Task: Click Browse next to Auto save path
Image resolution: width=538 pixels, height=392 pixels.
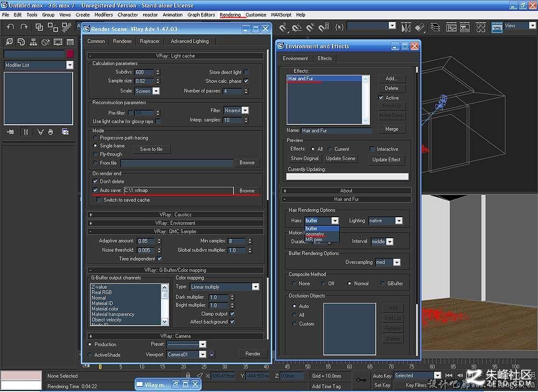Action: tap(247, 191)
